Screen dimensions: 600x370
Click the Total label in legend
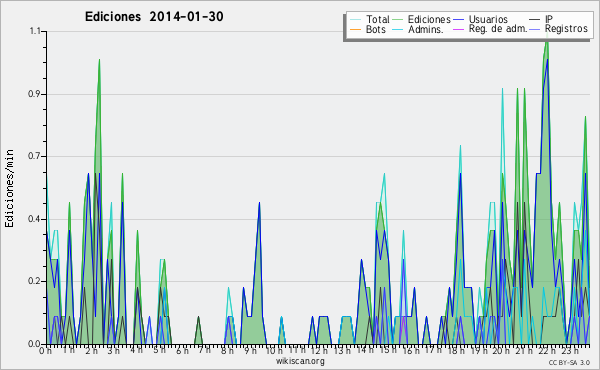[x=378, y=19]
